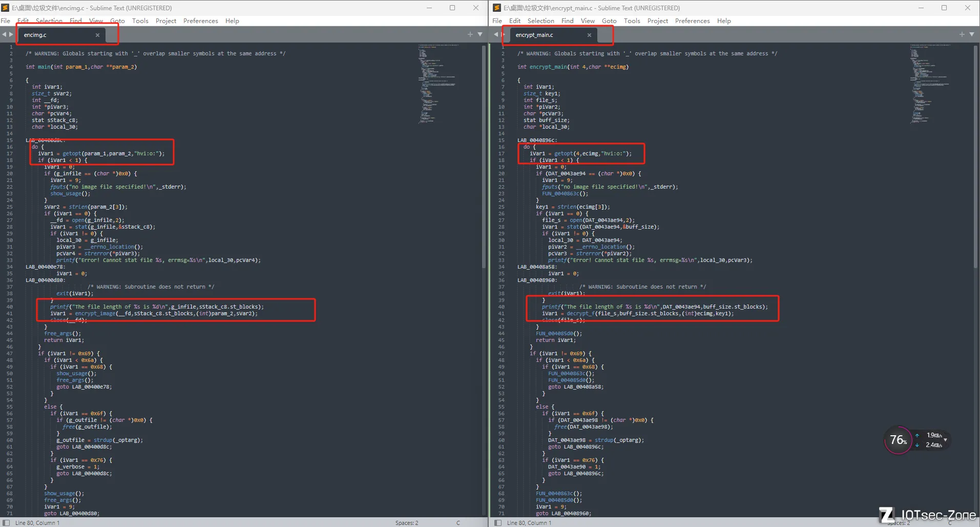Click int main declaration in encimg.c
980x527 pixels.
(81, 67)
